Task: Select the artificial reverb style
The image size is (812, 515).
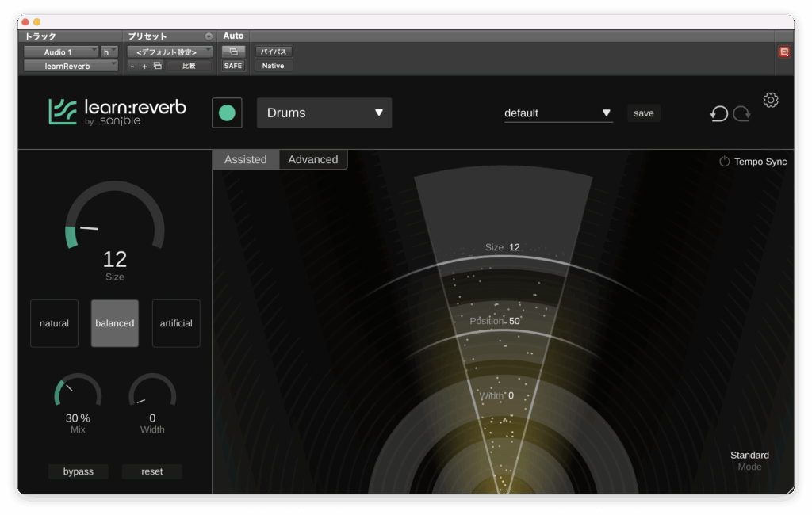Action: point(176,323)
